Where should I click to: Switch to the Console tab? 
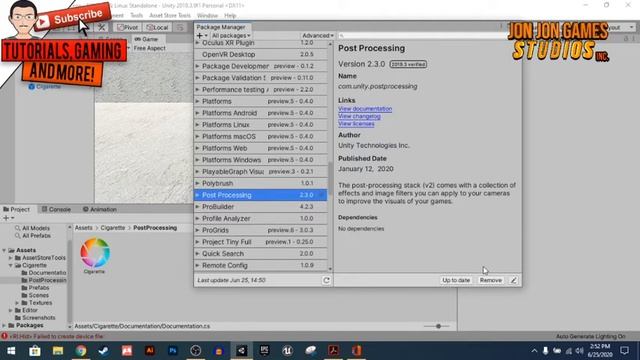point(56,209)
